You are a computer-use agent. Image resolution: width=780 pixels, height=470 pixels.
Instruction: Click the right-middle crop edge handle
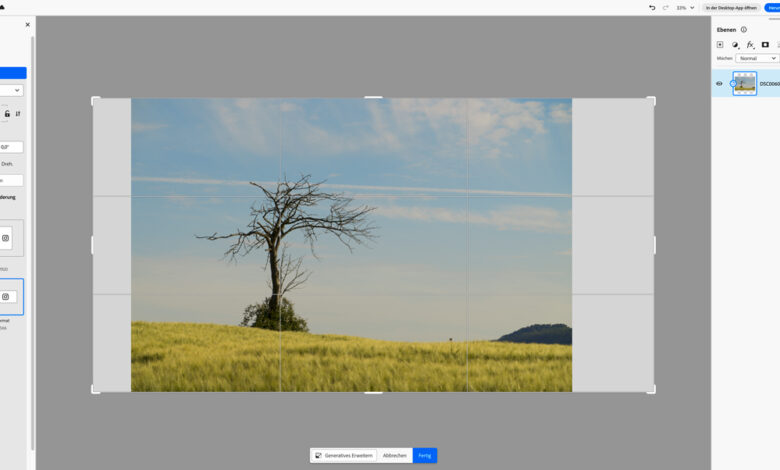point(654,245)
